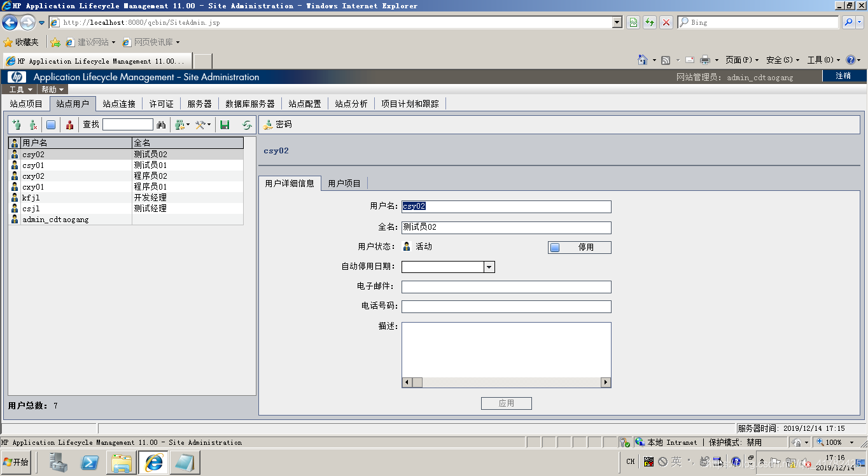
Task: Click the green Refresh icon
Action: (x=247, y=125)
